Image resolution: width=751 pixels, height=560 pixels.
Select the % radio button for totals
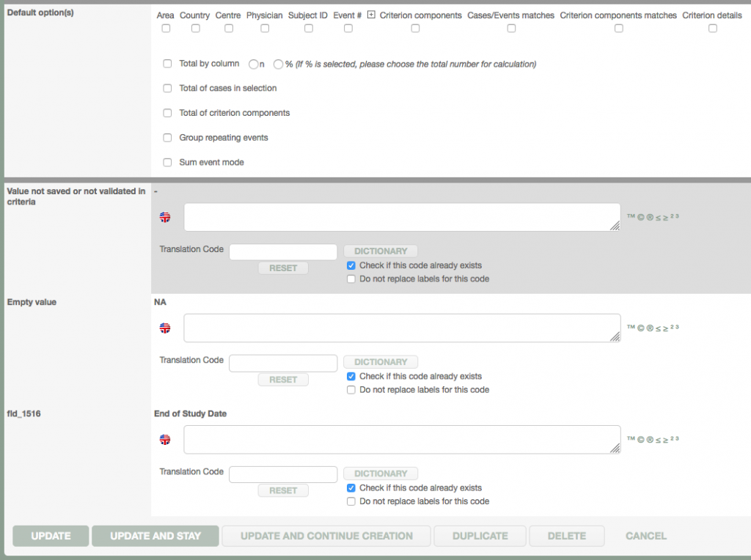279,65
